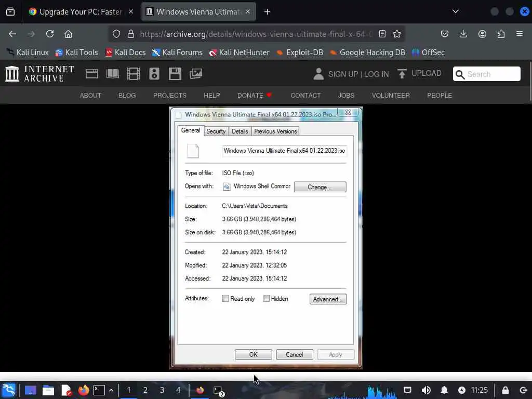Open the notifications bell icon
This screenshot has height=399, width=532.
[444, 390]
